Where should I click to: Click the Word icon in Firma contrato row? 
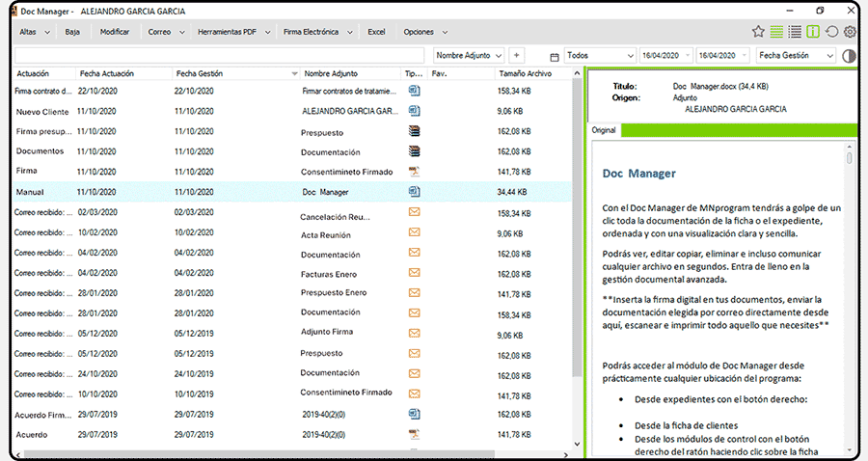pyautogui.click(x=414, y=91)
